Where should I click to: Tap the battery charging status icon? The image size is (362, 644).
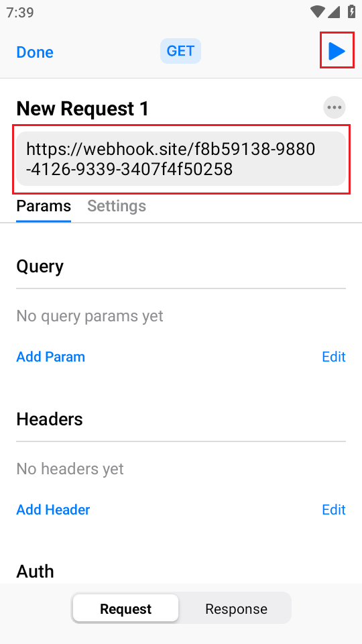pyautogui.click(x=352, y=12)
